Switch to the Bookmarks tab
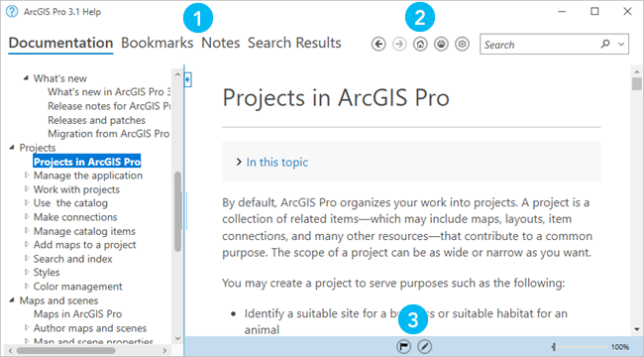Screen dimensions: 644x357 click(x=157, y=43)
